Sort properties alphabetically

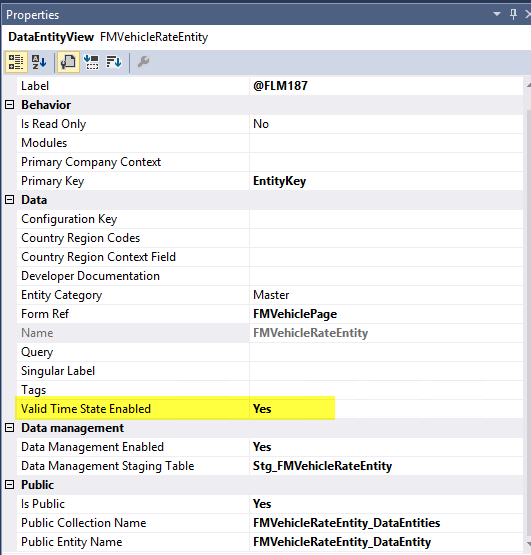tap(39, 62)
